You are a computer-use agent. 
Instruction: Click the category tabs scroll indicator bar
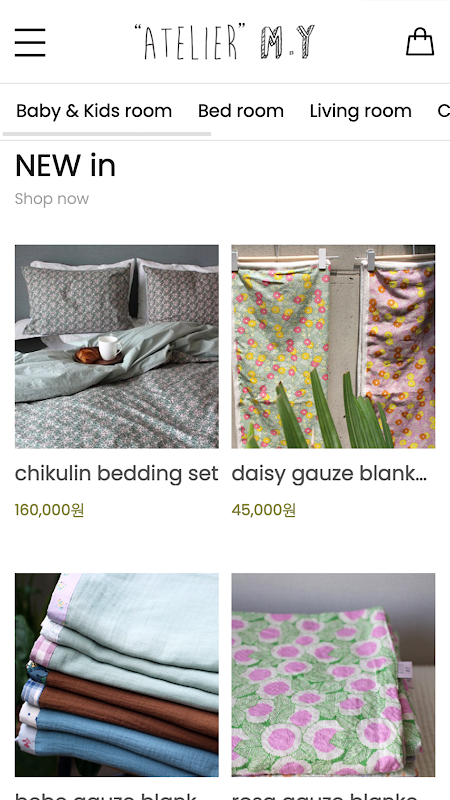pos(107,134)
